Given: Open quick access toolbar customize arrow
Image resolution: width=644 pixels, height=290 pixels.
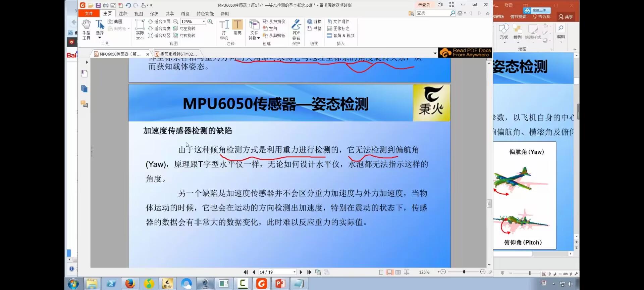Looking at the screenshot, I should [x=151, y=5].
